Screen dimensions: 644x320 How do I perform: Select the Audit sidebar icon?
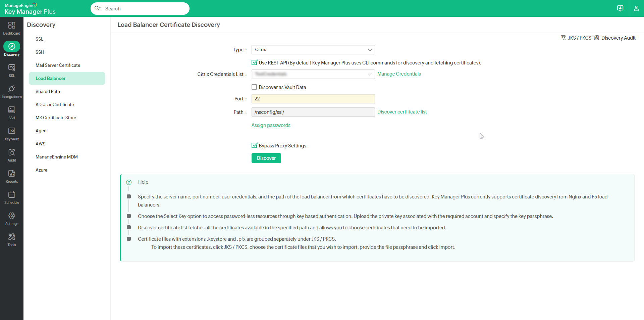(x=12, y=154)
